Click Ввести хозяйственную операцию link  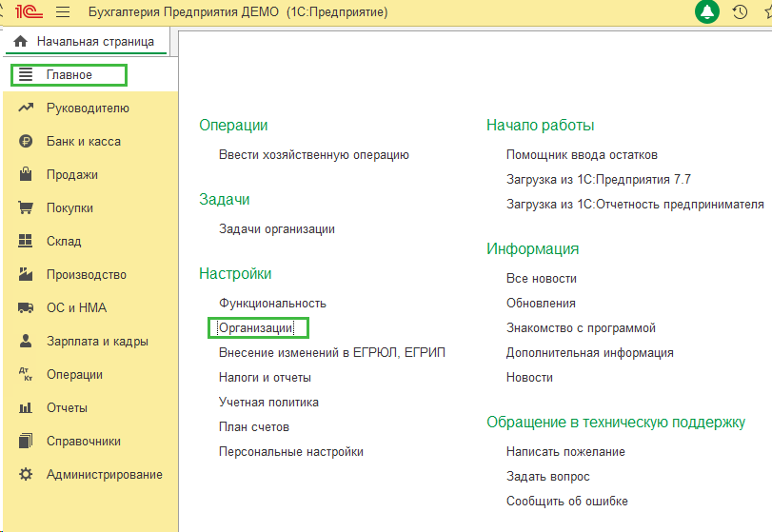313,155
